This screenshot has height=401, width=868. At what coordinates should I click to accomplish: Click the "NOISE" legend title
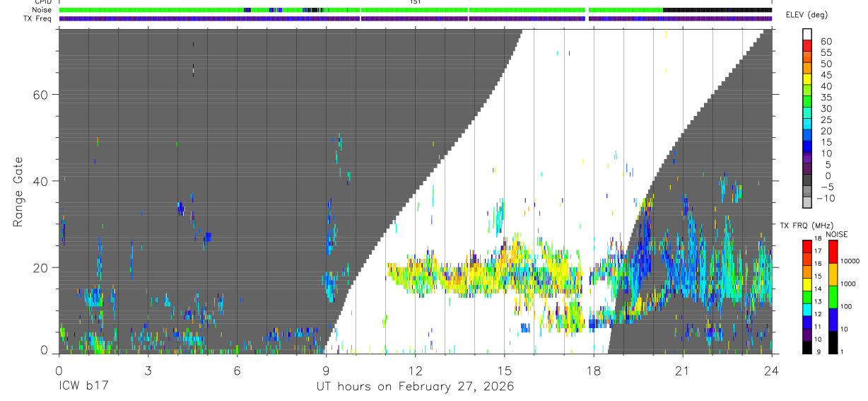point(836,234)
